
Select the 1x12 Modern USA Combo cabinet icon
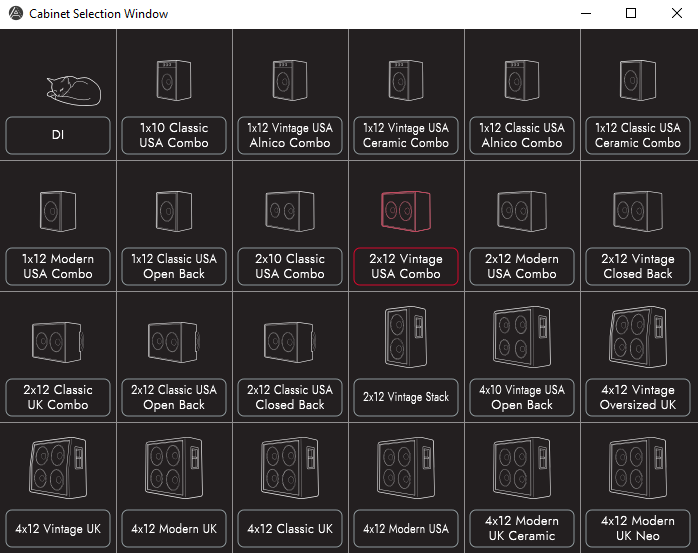(58, 211)
